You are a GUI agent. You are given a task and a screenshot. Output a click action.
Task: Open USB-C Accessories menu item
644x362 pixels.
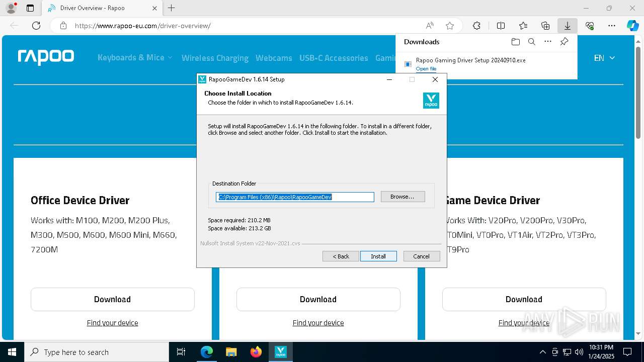334,58
